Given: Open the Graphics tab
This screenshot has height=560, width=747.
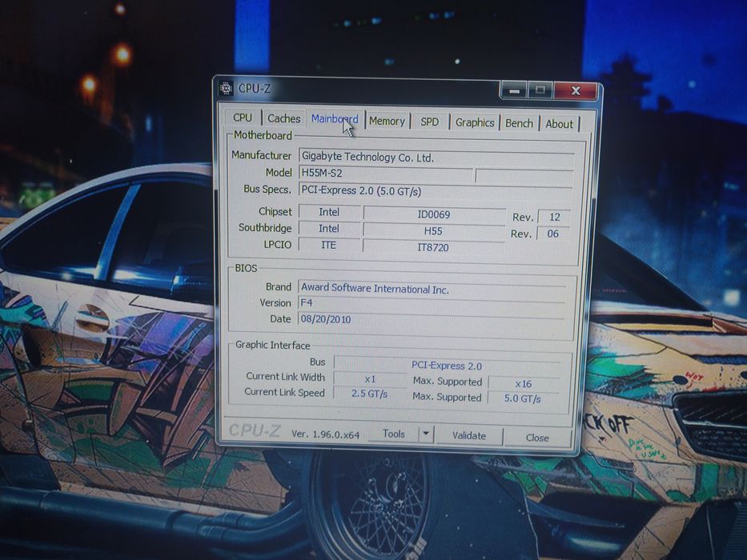Looking at the screenshot, I should [475, 123].
